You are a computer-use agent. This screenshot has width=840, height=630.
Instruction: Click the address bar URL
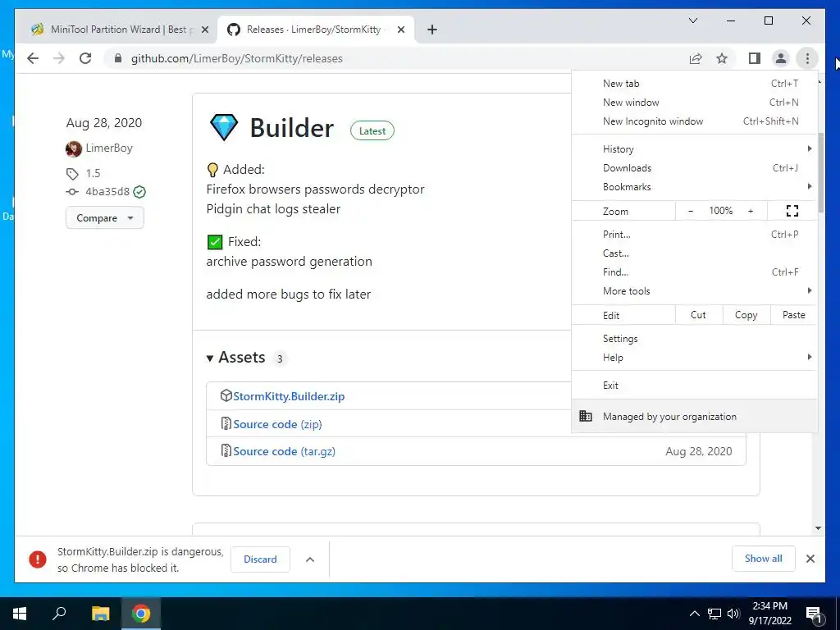pos(237,58)
